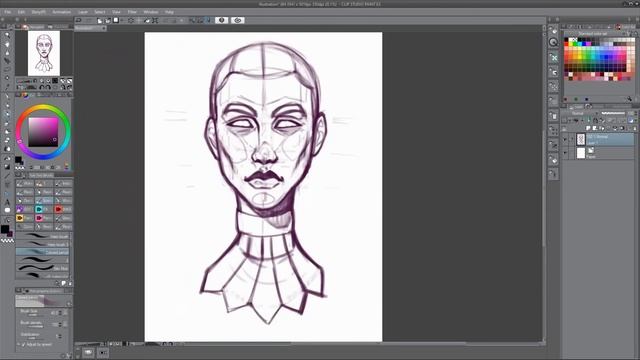Image resolution: width=640 pixels, height=360 pixels.
Task: Open the Animation menu
Action: (x=62, y=12)
